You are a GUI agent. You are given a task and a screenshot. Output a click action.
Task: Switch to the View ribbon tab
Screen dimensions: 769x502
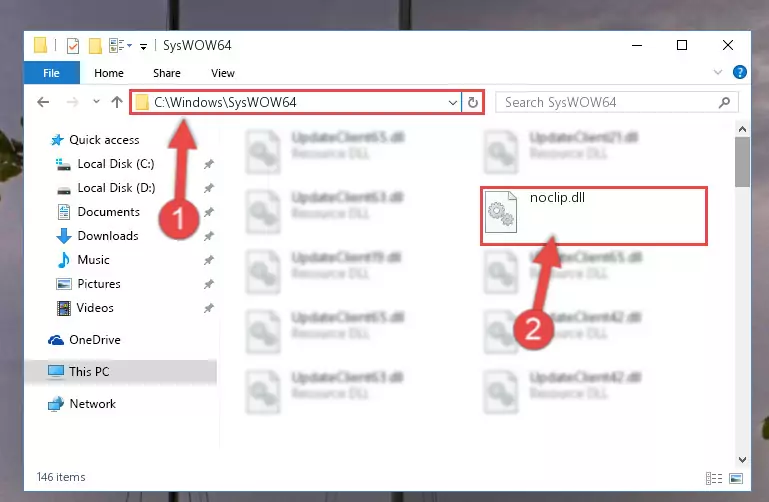[223, 73]
